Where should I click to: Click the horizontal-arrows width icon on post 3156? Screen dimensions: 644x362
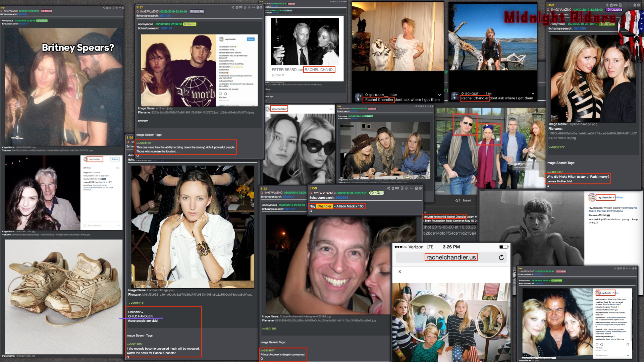coord(412,188)
